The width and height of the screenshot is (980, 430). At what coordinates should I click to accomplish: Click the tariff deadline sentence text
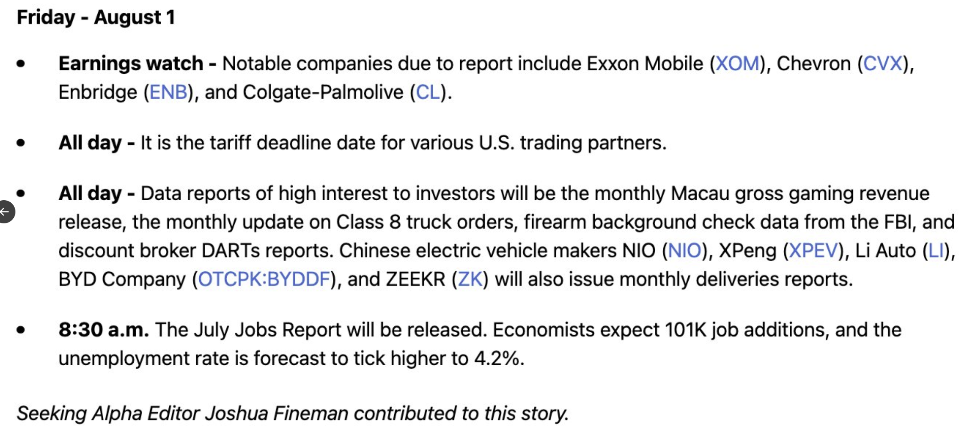404,143
